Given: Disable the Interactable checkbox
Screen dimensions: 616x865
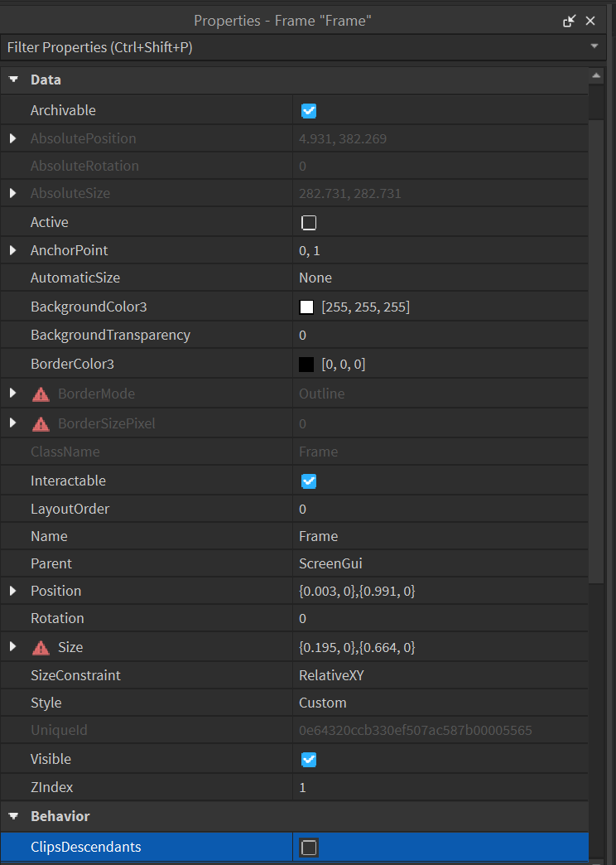Looking at the screenshot, I should (309, 481).
